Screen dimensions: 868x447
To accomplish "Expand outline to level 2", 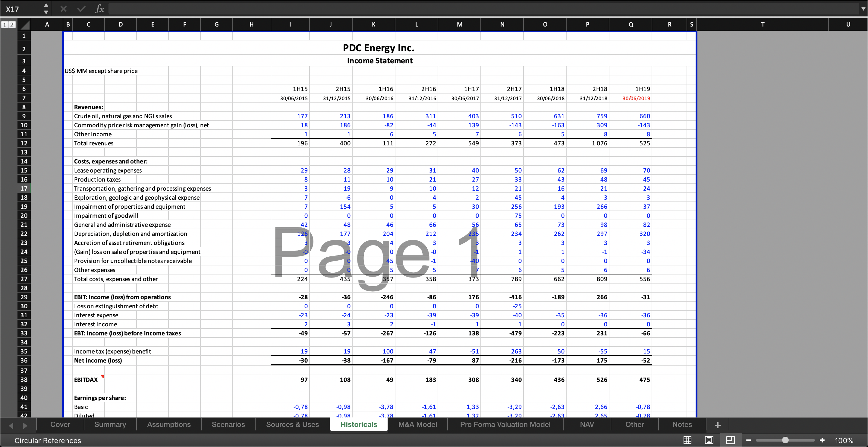I will pos(12,25).
